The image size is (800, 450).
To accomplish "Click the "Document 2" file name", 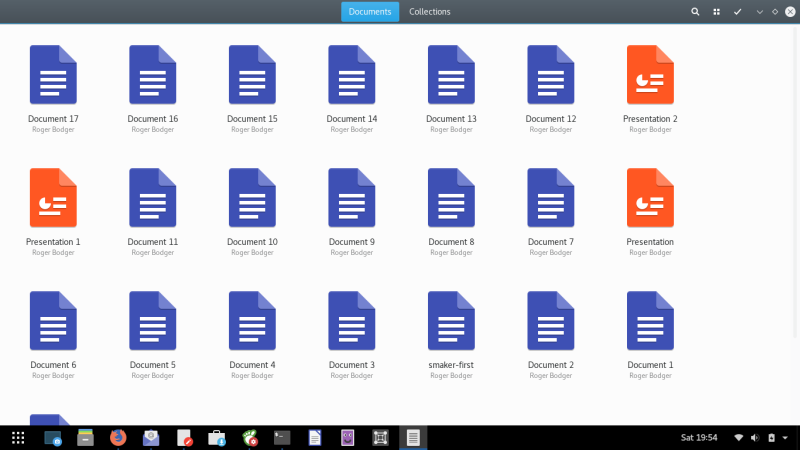I will tap(551, 365).
